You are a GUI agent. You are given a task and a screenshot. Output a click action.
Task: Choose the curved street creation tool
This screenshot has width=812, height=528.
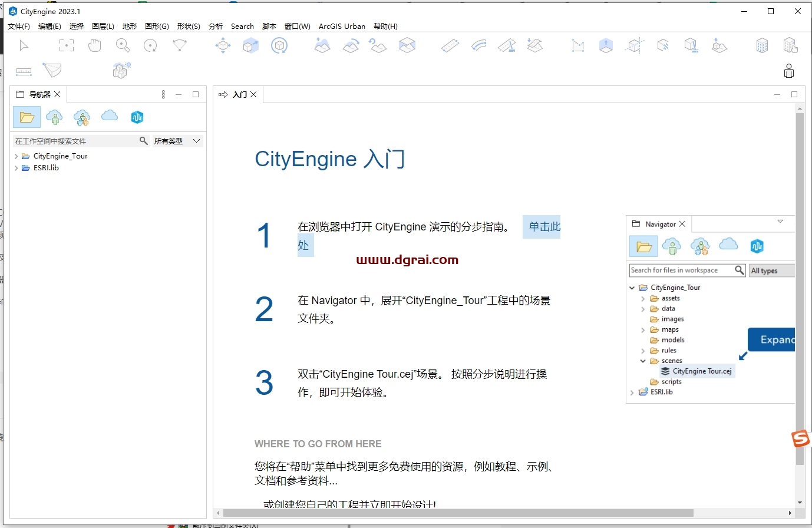pos(479,45)
